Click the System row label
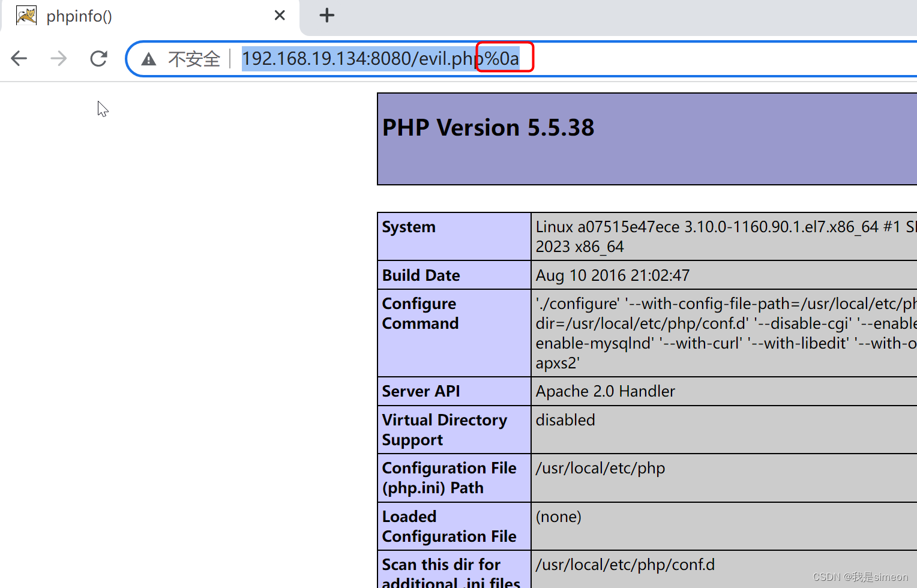The image size is (917, 588). coord(409,227)
